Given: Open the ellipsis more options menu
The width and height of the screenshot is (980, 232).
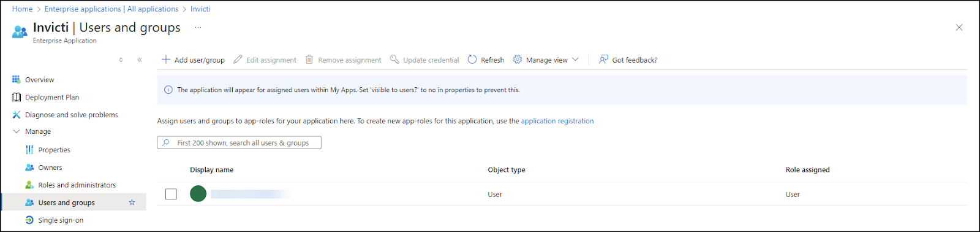Looking at the screenshot, I should point(198,28).
